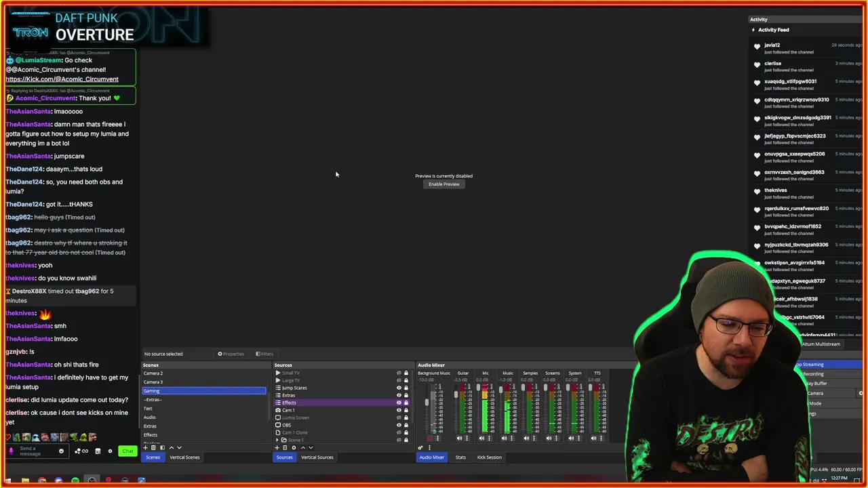Screen dimensions: 868x488
Task: Toggle lock on OBS source
Action: [406, 425]
